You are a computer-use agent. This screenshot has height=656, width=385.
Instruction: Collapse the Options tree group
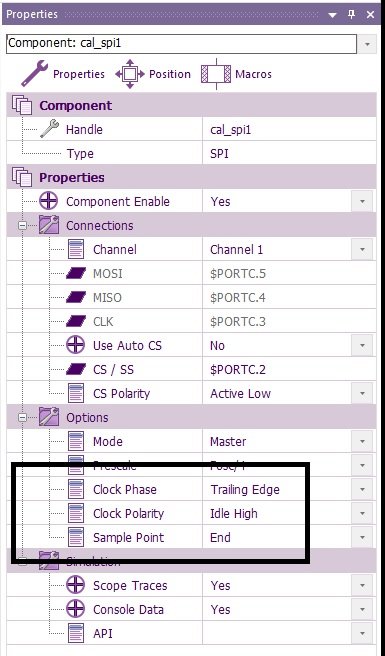click(x=23, y=418)
